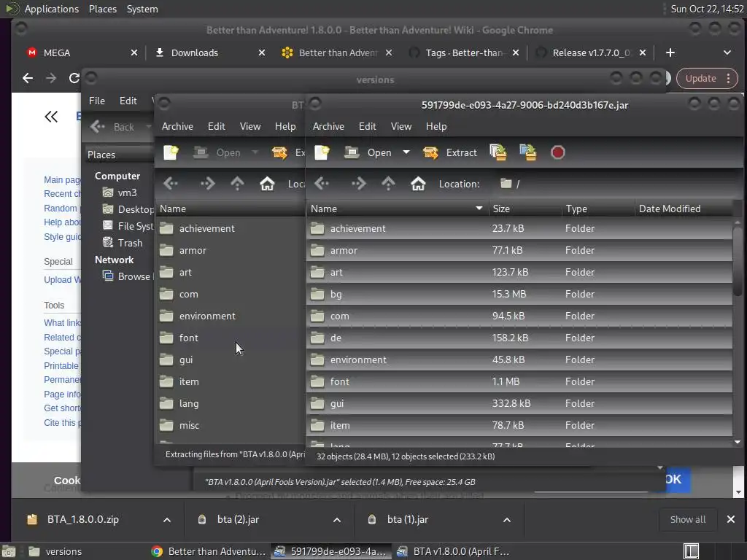
Task: Select the gui folder sized 332.8 kB
Action: (519, 404)
